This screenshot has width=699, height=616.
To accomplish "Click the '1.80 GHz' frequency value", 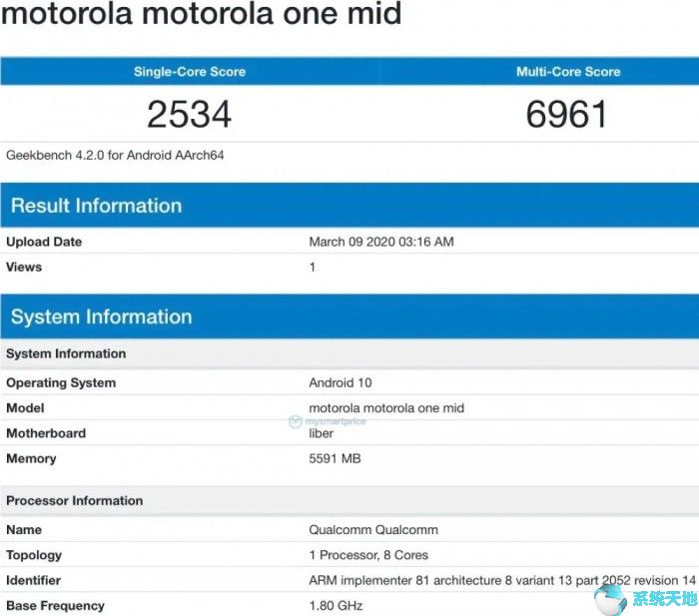I will pos(336,606).
